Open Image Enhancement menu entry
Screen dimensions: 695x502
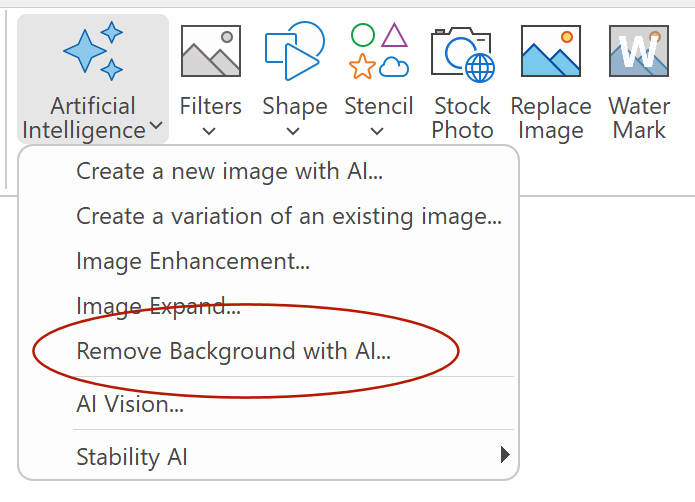[193, 261]
